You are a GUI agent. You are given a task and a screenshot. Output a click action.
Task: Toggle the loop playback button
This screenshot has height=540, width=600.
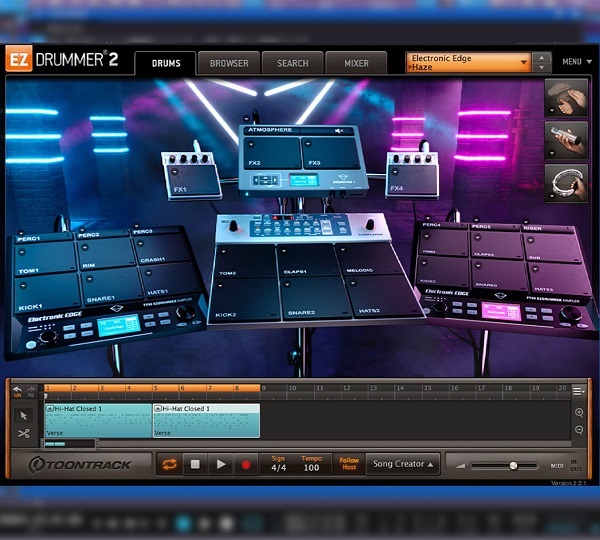coord(169,465)
